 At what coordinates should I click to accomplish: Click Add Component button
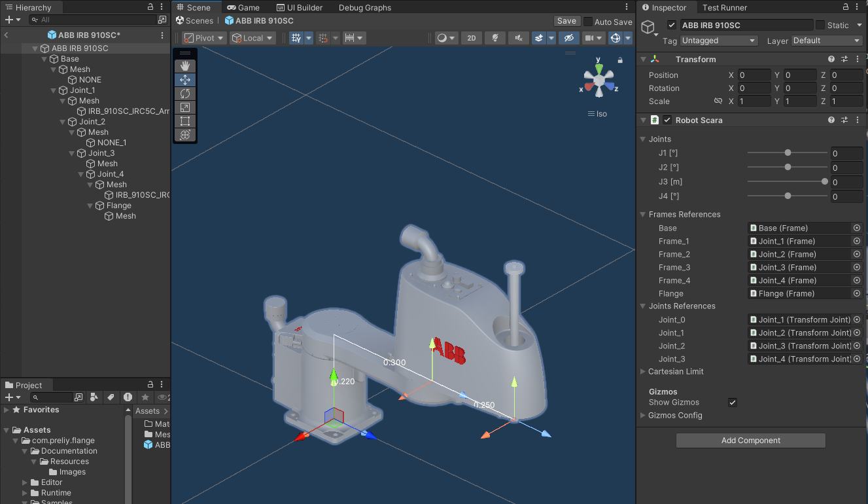point(751,441)
